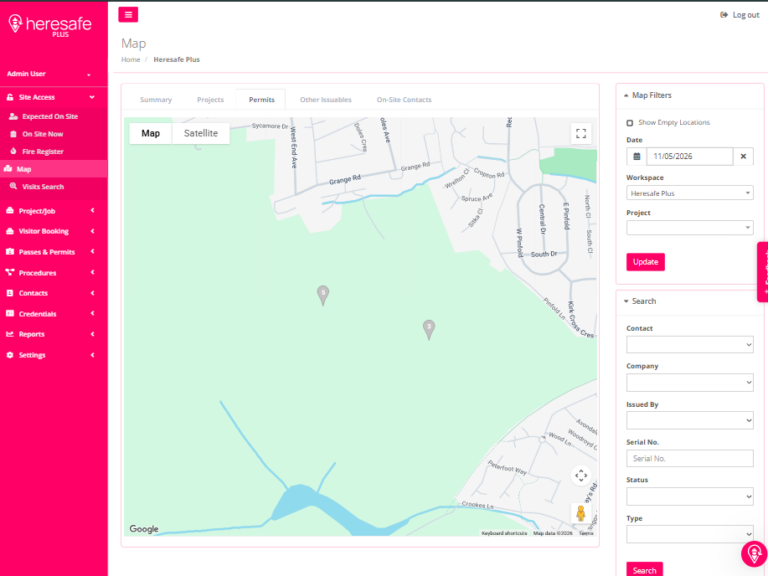Select the Map view button
The image size is (768, 576).
(150, 133)
